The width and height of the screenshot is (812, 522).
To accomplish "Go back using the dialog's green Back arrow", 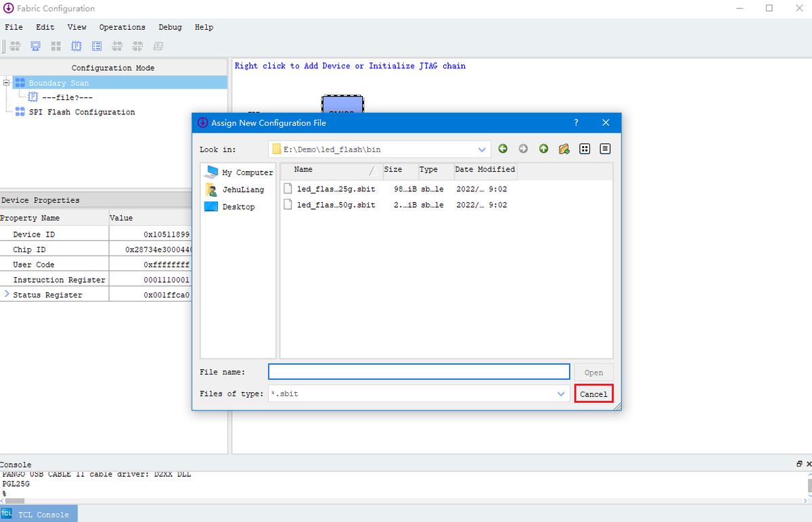I will (503, 149).
